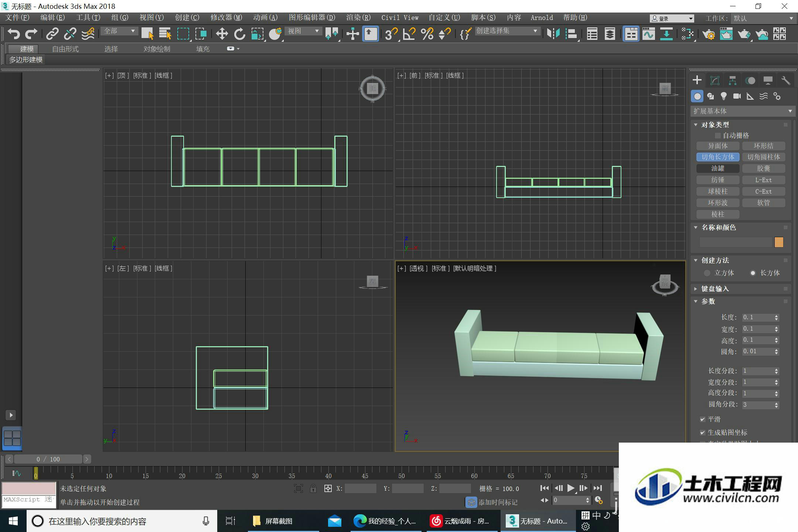Click the 0 / 100 time slider
This screenshot has width=798, height=532.
48,459
